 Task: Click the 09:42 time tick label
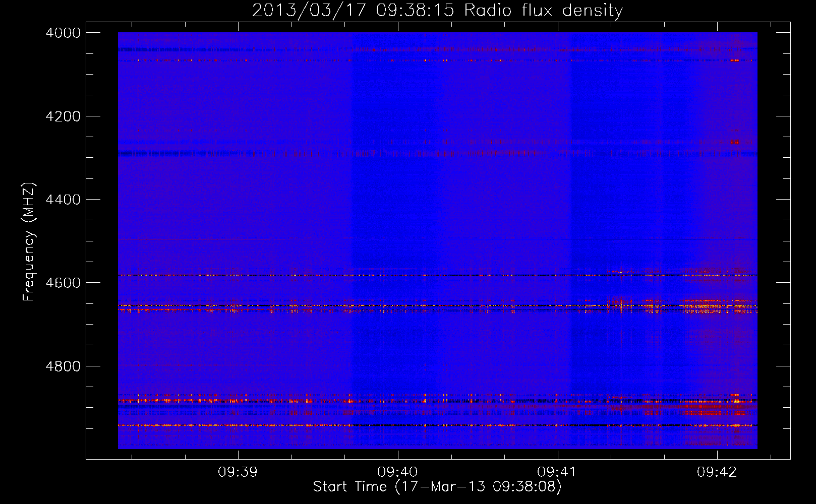point(717,472)
